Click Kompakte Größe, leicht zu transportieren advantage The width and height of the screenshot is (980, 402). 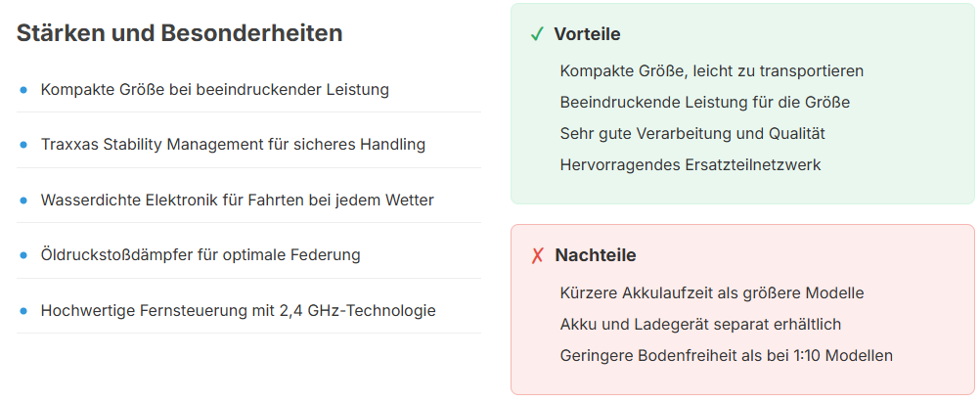[x=712, y=71]
